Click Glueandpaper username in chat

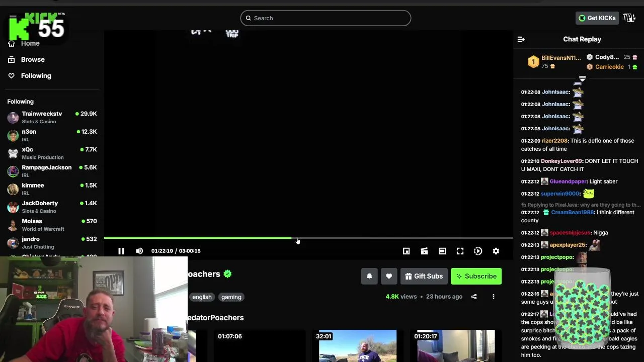click(x=568, y=182)
